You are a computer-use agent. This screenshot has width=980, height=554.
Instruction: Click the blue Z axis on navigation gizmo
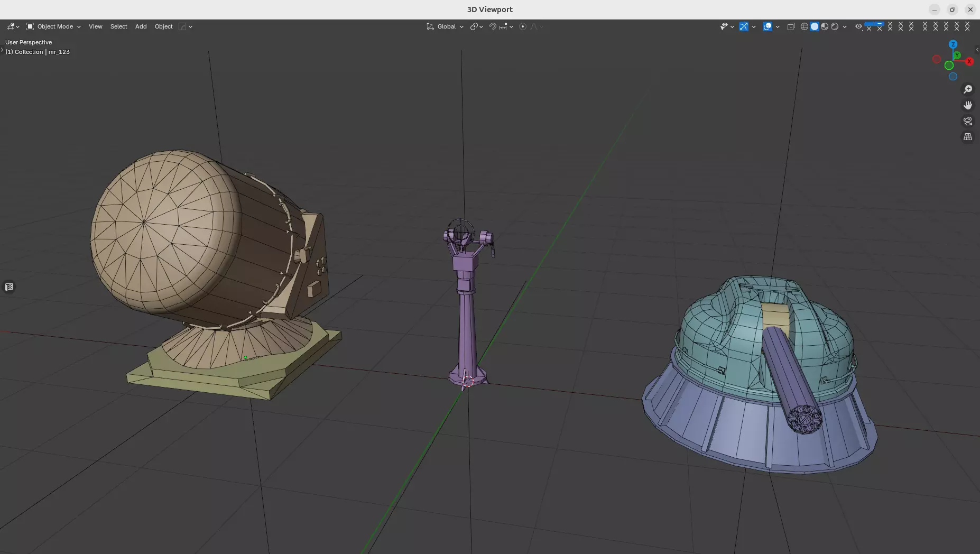(953, 44)
